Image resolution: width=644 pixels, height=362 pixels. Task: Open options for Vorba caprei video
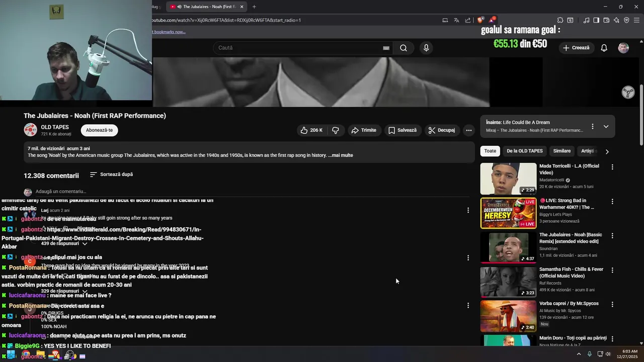coord(612,304)
